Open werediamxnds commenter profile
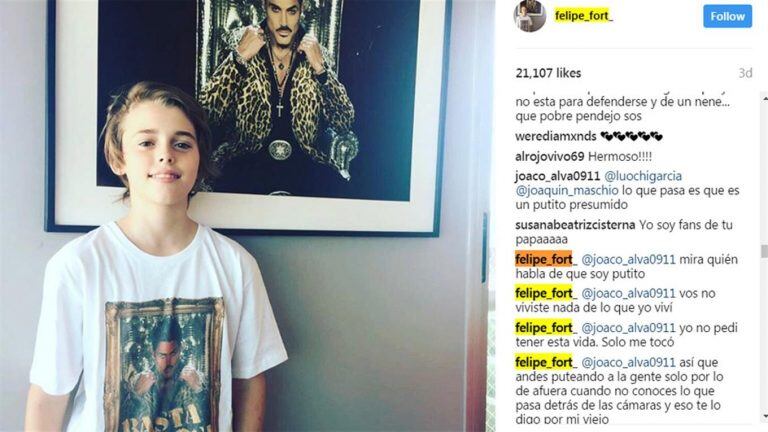This screenshot has width=768, height=432. click(x=555, y=136)
